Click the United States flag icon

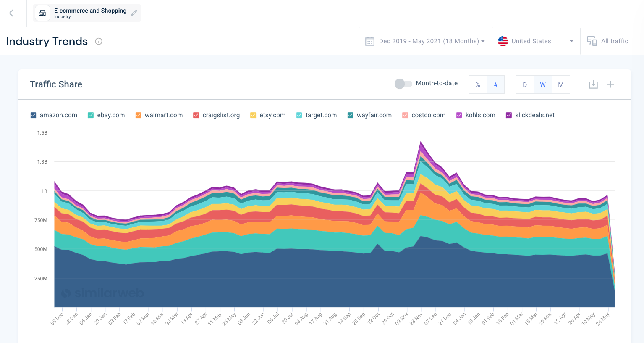click(x=503, y=41)
